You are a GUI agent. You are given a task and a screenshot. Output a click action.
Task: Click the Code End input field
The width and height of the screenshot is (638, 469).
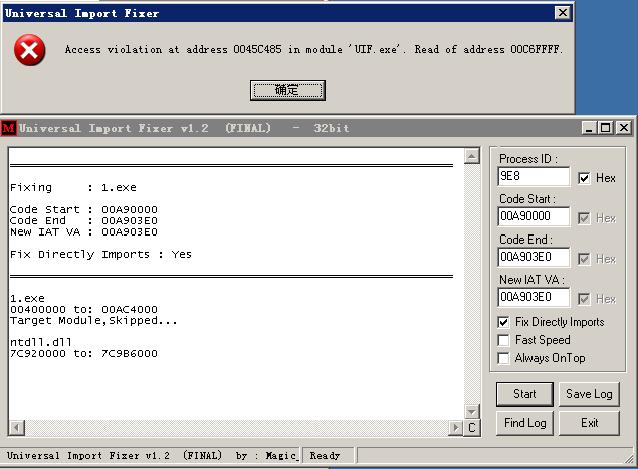[x=533, y=257]
